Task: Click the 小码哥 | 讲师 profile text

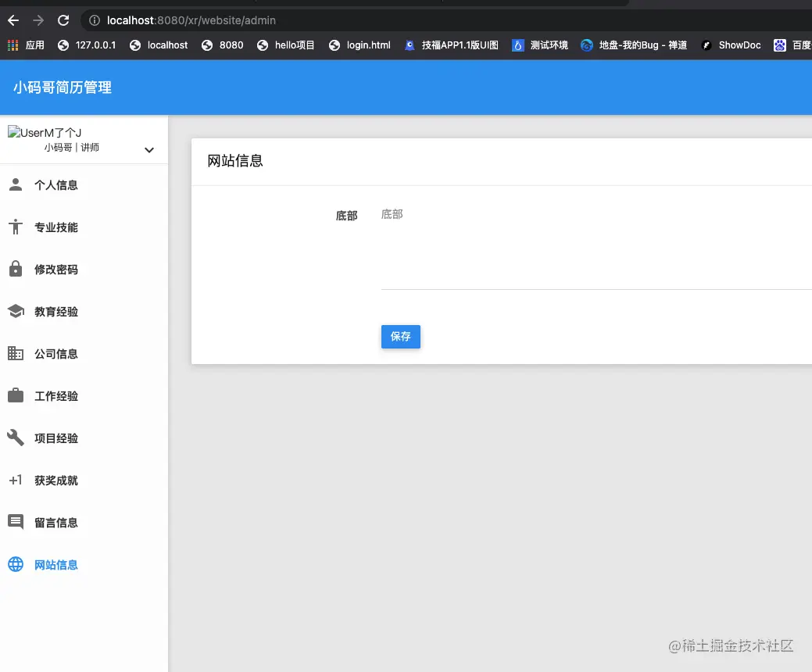Action: [x=71, y=148]
